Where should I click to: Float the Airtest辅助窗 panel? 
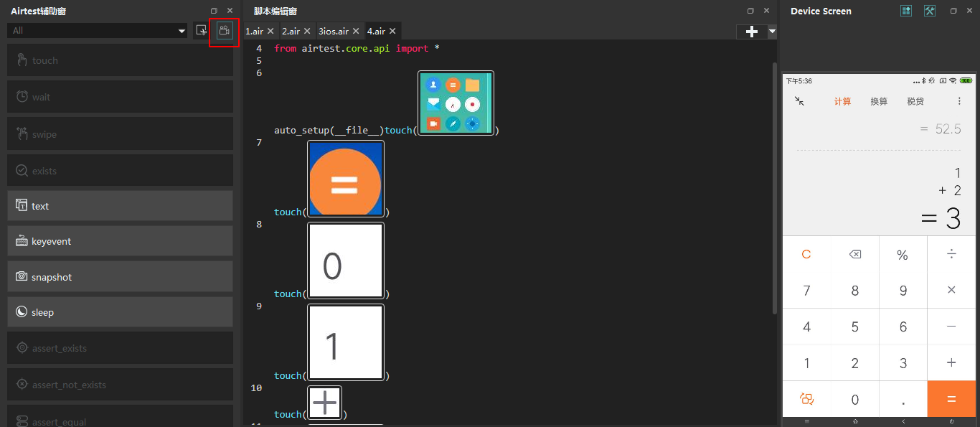pyautogui.click(x=214, y=11)
